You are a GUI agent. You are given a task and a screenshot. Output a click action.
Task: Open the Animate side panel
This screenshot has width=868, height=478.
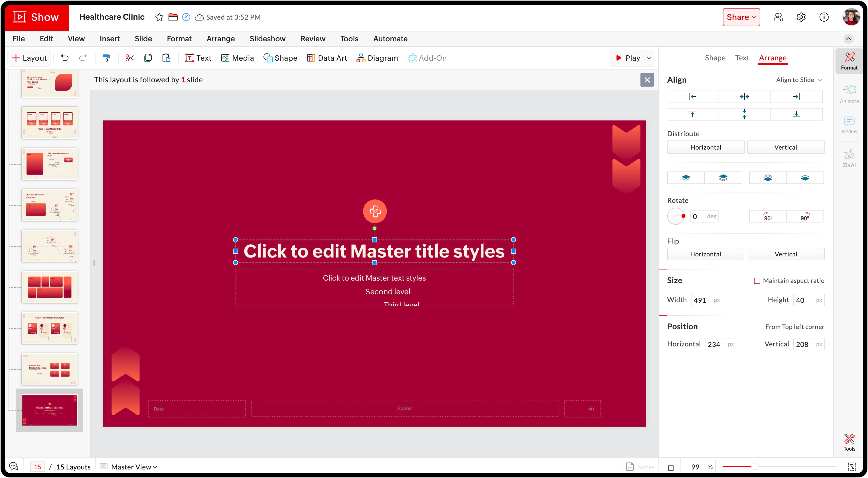(849, 94)
